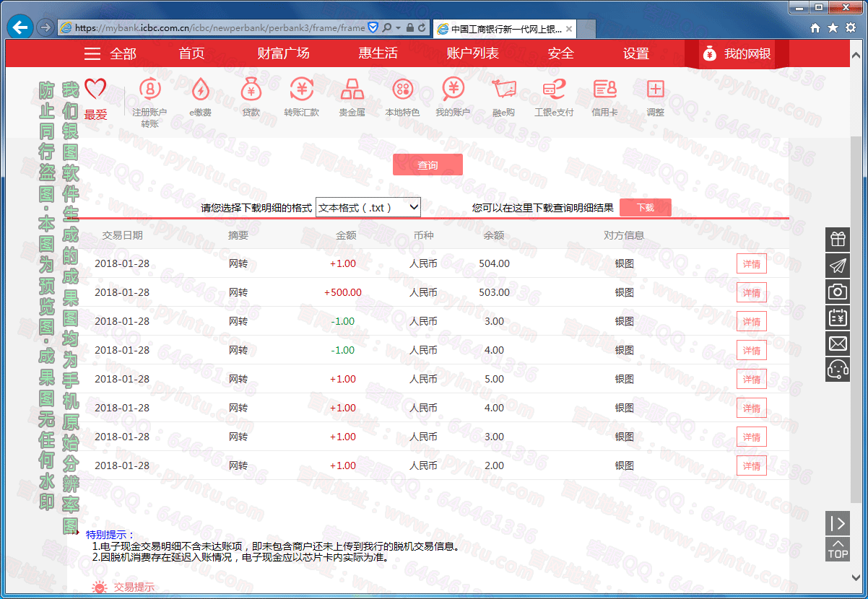The width and height of the screenshot is (868, 599).
Task: Open the 注册账户转账 icon
Action: 149,89
